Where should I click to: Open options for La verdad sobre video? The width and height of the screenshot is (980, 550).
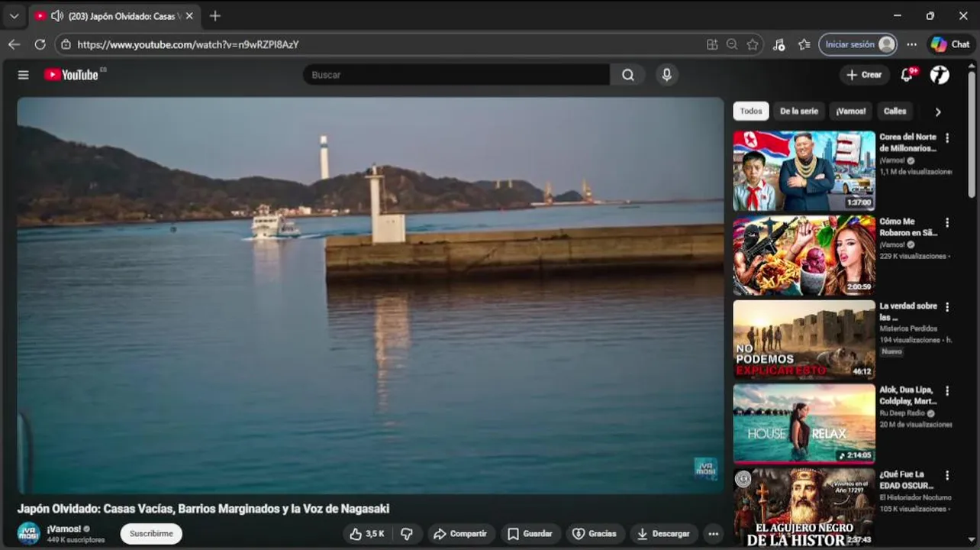click(x=947, y=307)
